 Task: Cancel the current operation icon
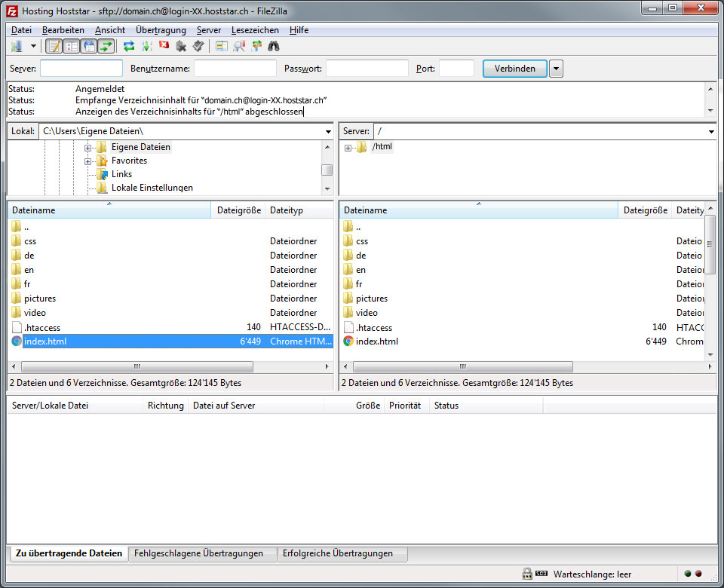click(x=164, y=45)
